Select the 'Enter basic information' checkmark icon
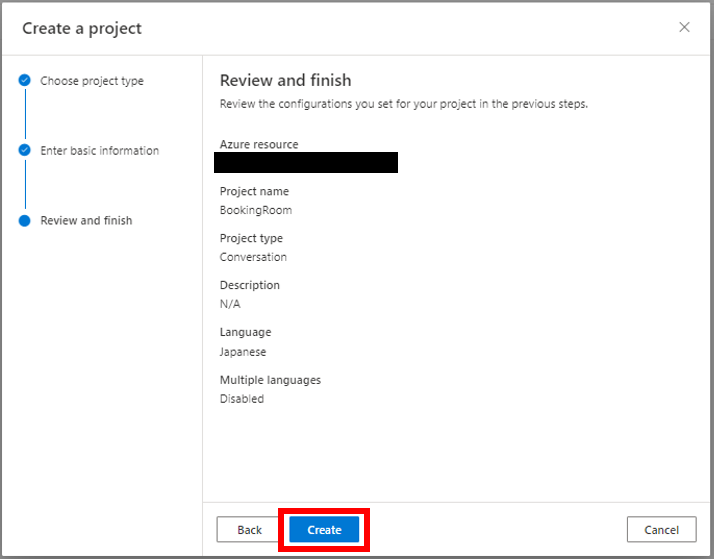Image resolution: width=714 pixels, height=559 pixels. click(x=25, y=150)
